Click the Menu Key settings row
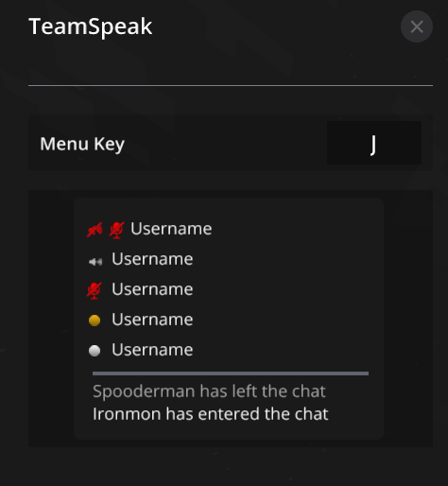The height and width of the screenshot is (486, 448). (x=231, y=143)
